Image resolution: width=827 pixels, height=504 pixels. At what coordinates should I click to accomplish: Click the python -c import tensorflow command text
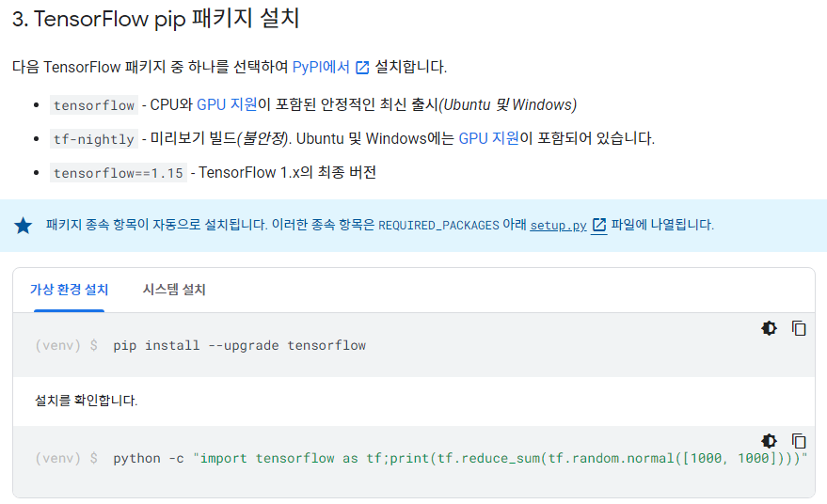(x=460, y=458)
